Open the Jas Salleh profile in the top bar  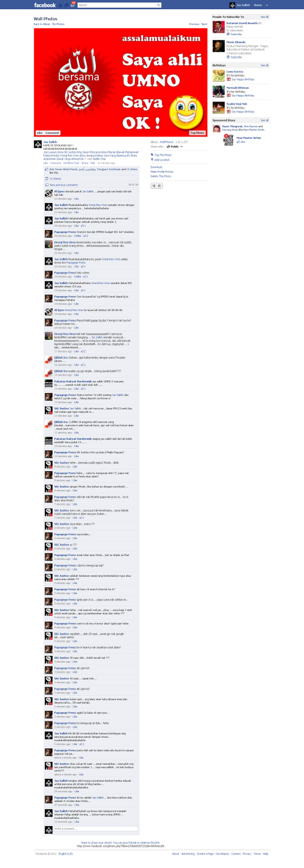(x=239, y=5)
